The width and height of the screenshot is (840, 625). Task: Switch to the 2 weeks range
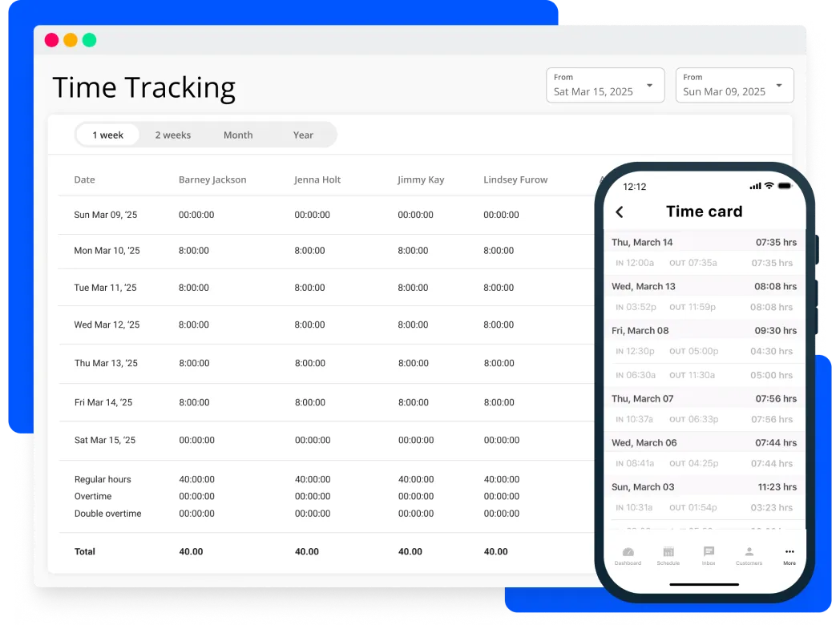[173, 135]
